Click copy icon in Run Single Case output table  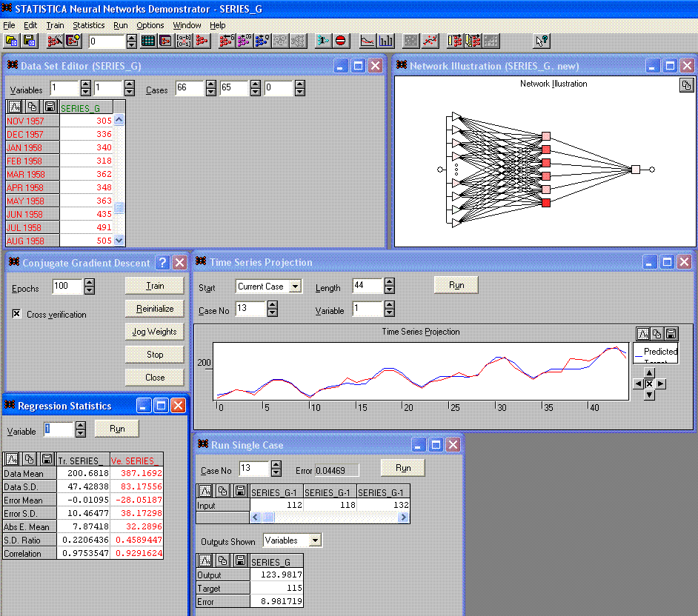(222, 560)
